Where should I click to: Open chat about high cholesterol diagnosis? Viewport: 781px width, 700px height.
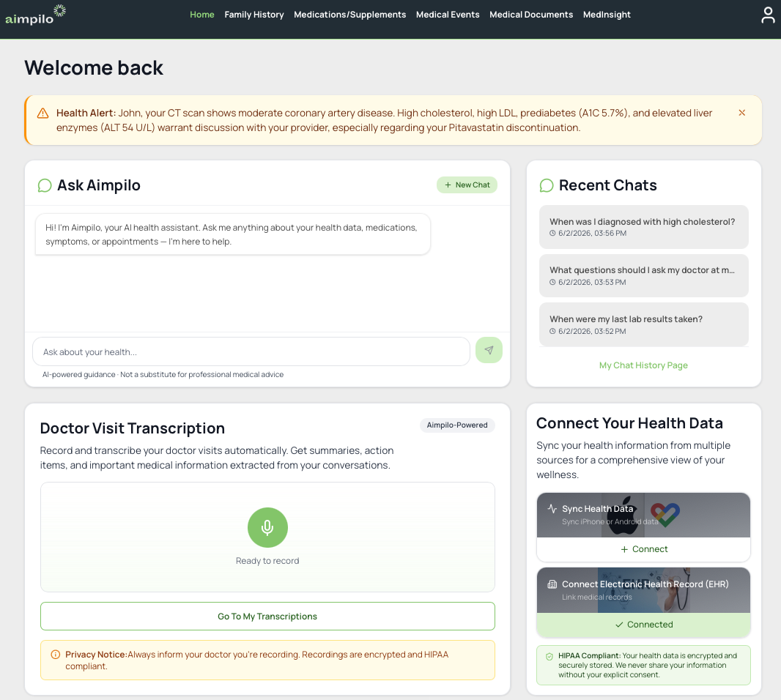(643, 226)
